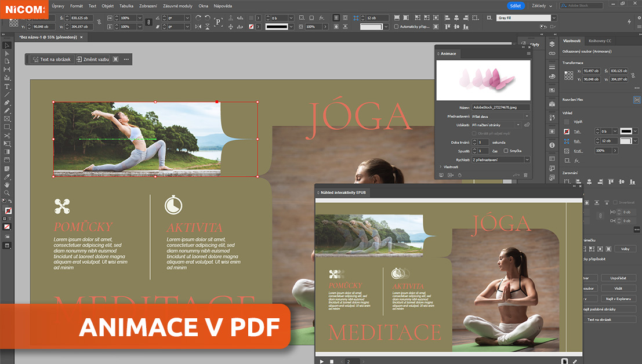Toggle the Rozvržení Flex button
The height and width of the screenshot is (364, 642).
(636, 99)
